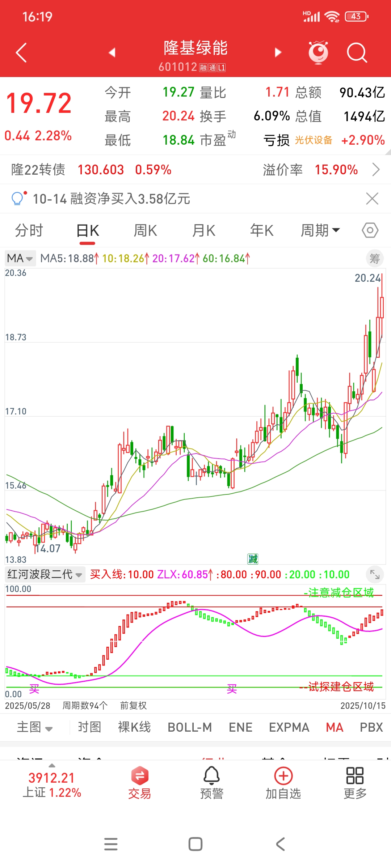Select the 日K daily chart tab
Screen dimensions: 391x868
click(88, 230)
